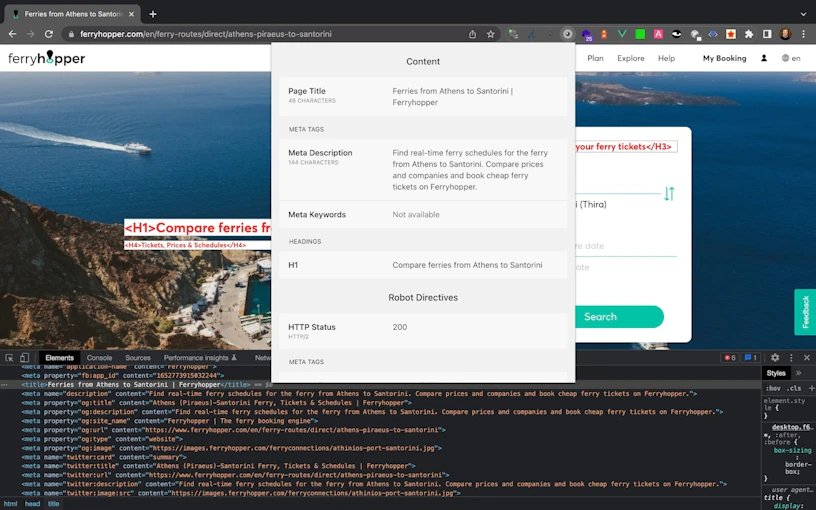Click the share page icon in address bar

click(472, 34)
